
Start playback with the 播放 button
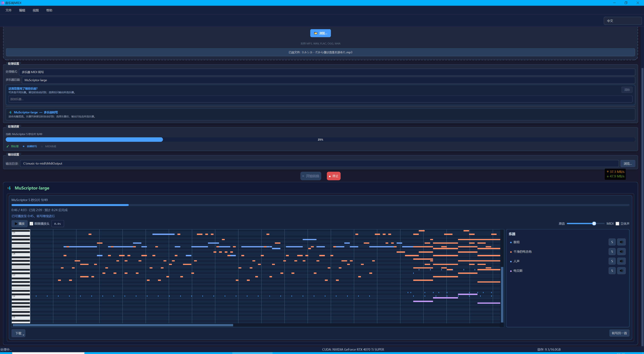pyautogui.click(x=19, y=224)
